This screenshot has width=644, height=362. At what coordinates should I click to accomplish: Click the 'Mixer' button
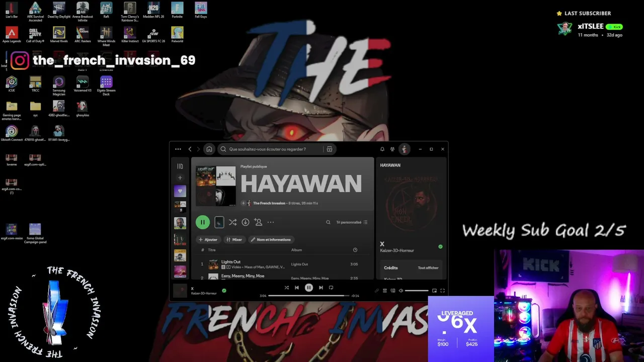coord(234,240)
